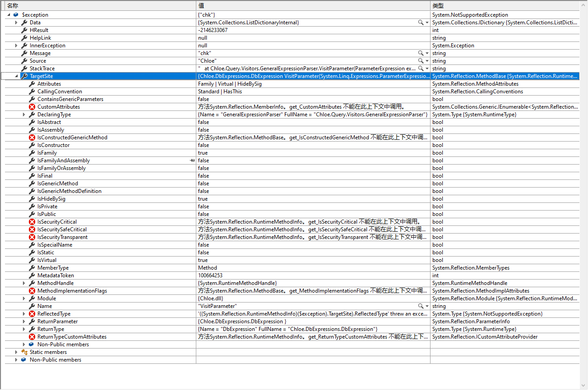Click the error icon beside IsSecurityCritical

click(x=31, y=221)
